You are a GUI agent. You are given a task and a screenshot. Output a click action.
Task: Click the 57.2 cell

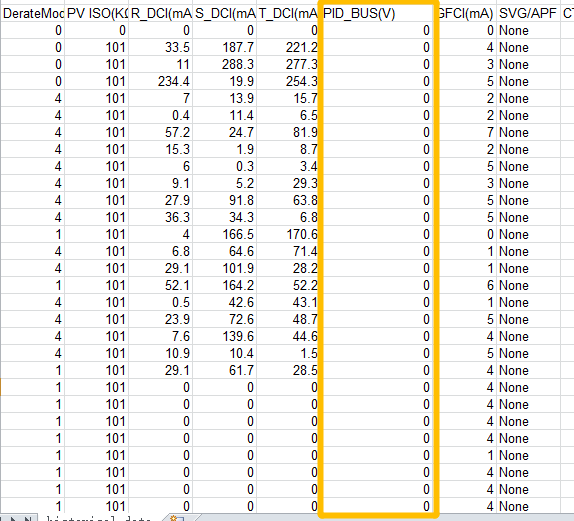(x=161, y=132)
